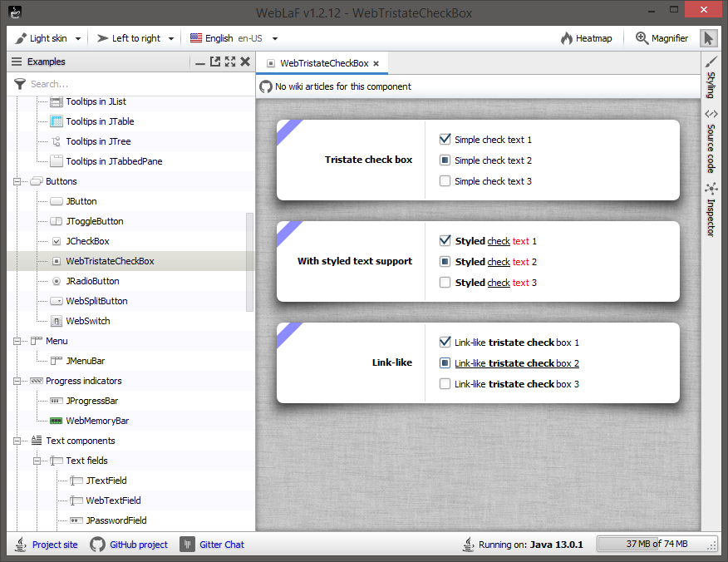
Task: Click the Heatmap flame icon
Action: tap(567, 38)
